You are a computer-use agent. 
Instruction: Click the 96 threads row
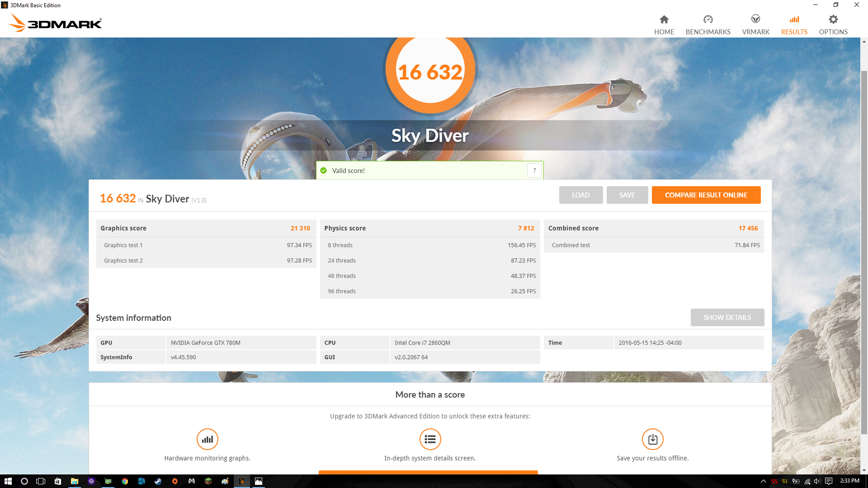tap(430, 291)
